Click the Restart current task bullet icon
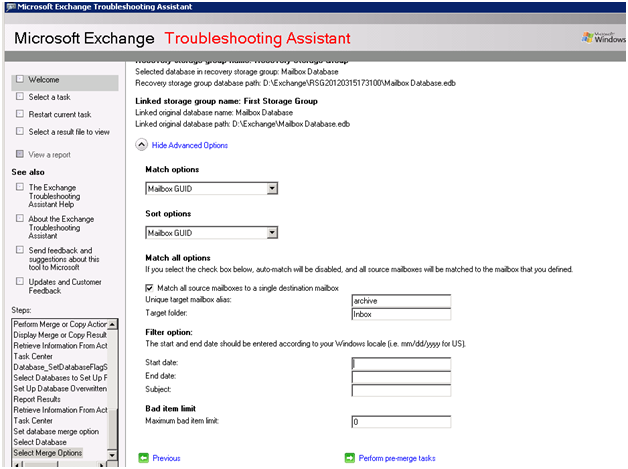This screenshot has width=628, height=469. tap(20, 114)
